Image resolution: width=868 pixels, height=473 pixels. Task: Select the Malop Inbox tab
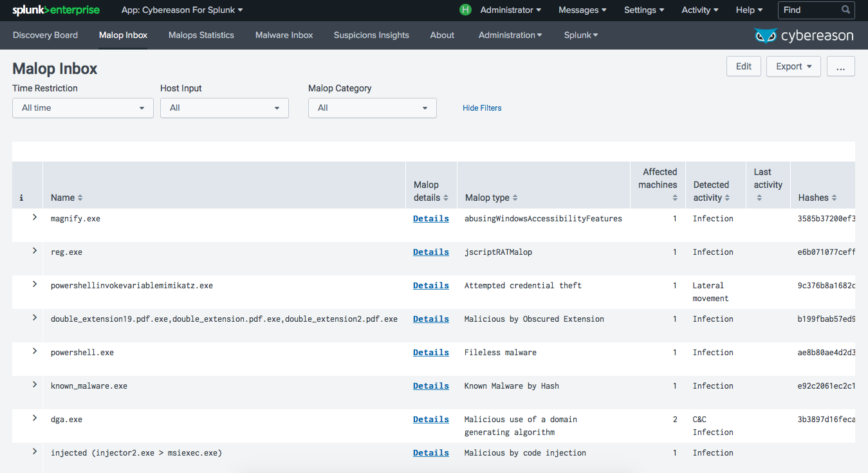click(x=123, y=35)
